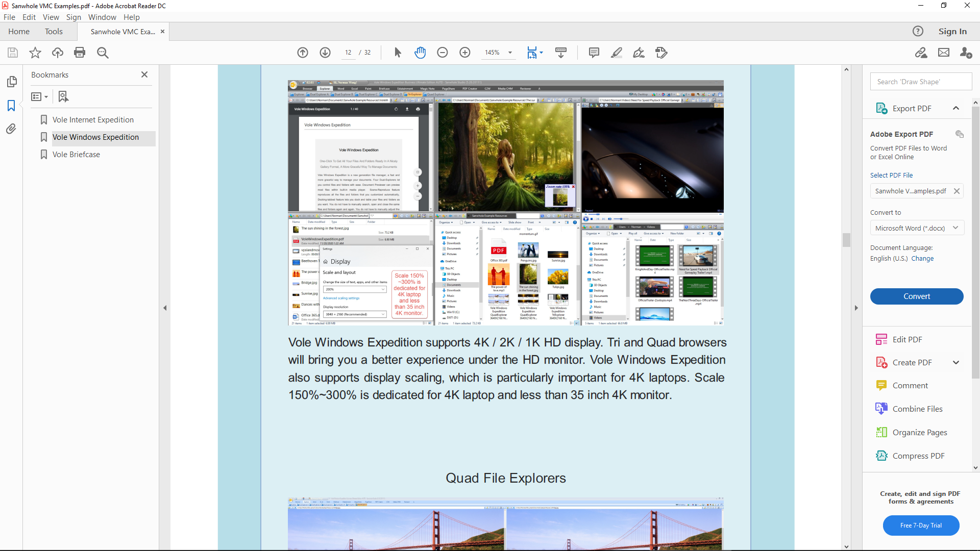Image resolution: width=980 pixels, height=551 pixels.
Task: Go to previous page arrow
Action: coord(303,53)
